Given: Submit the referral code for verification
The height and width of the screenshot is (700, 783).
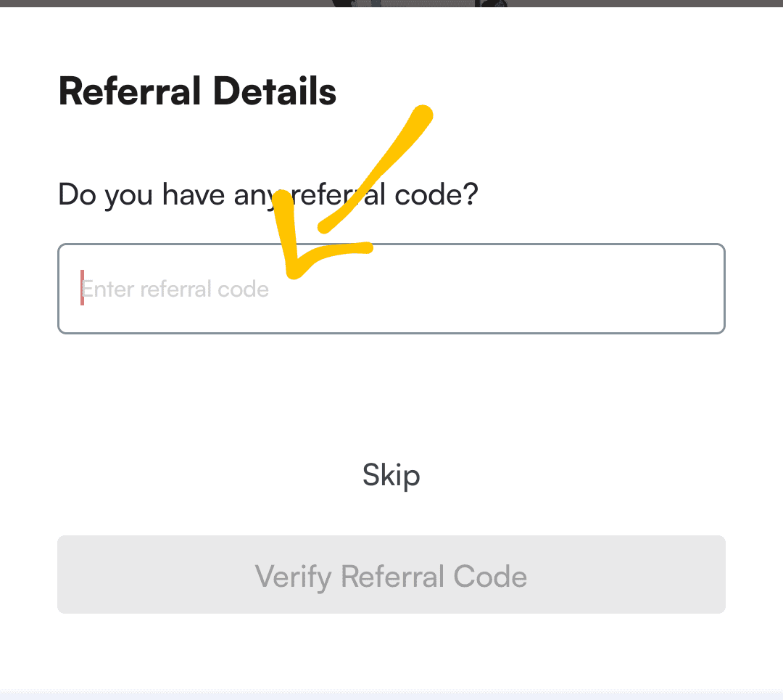Looking at the screenshot, I should (391, 575).
